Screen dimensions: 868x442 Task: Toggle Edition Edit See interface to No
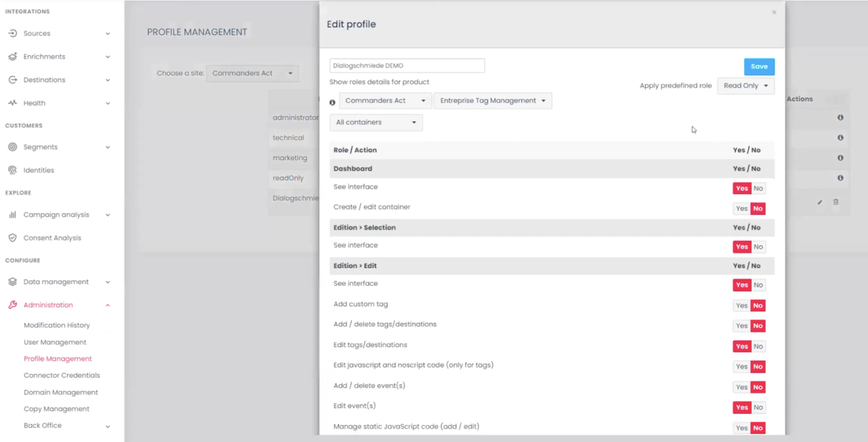point(758,285)
